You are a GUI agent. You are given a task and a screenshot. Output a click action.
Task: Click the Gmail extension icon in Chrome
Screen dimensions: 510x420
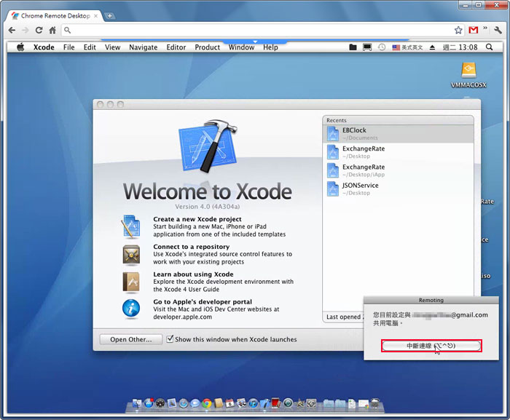[474, 31]
